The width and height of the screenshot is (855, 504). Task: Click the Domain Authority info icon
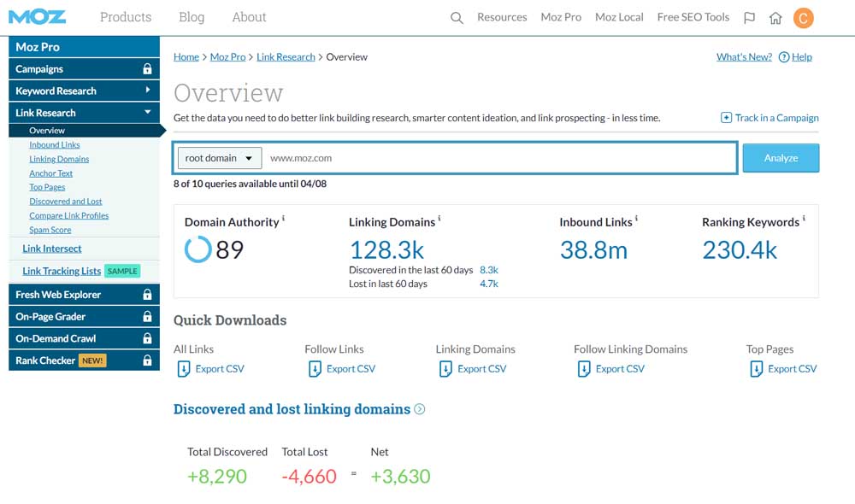coord(283,219)
